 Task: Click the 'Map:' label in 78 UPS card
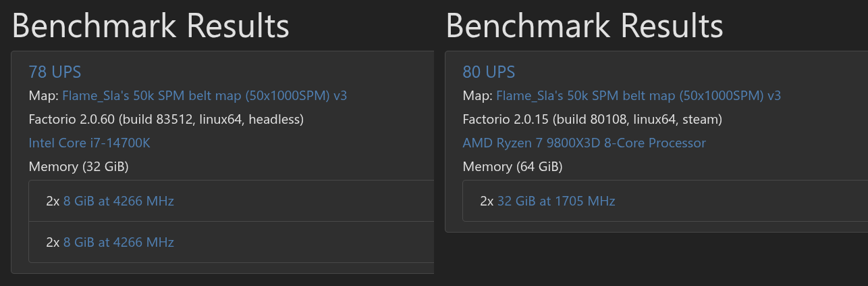coord(43,95)
